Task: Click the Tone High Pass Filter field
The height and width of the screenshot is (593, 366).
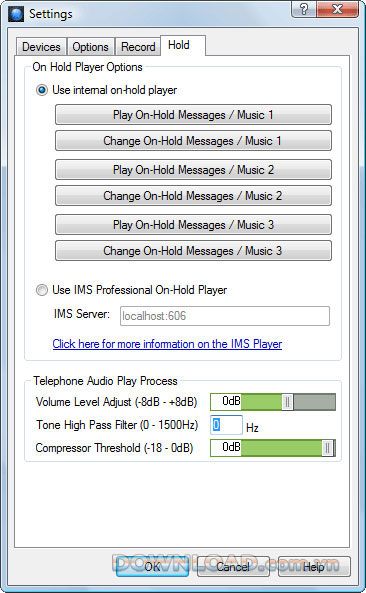Action: coord(226,425)
